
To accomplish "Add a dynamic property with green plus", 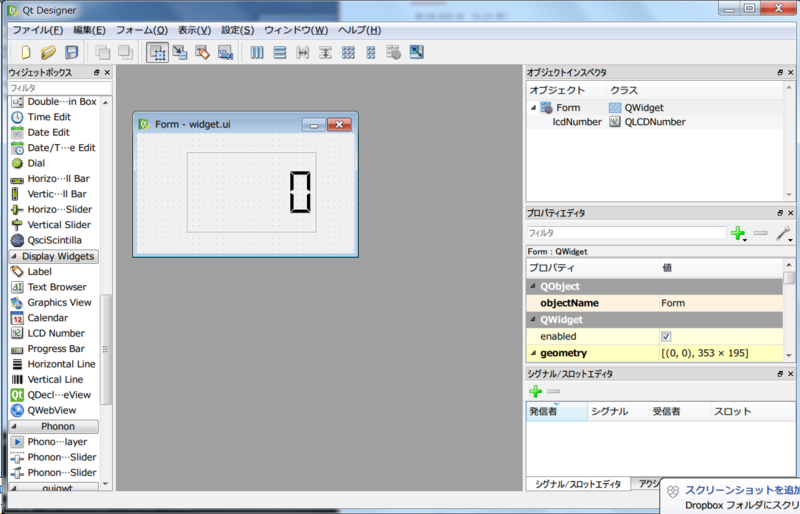I will (737, 233).
